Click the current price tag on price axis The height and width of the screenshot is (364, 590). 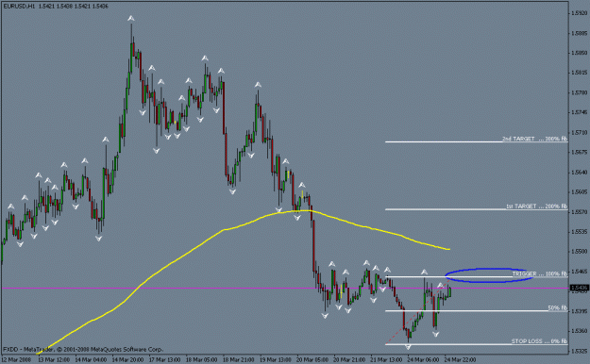coord(580,288)
